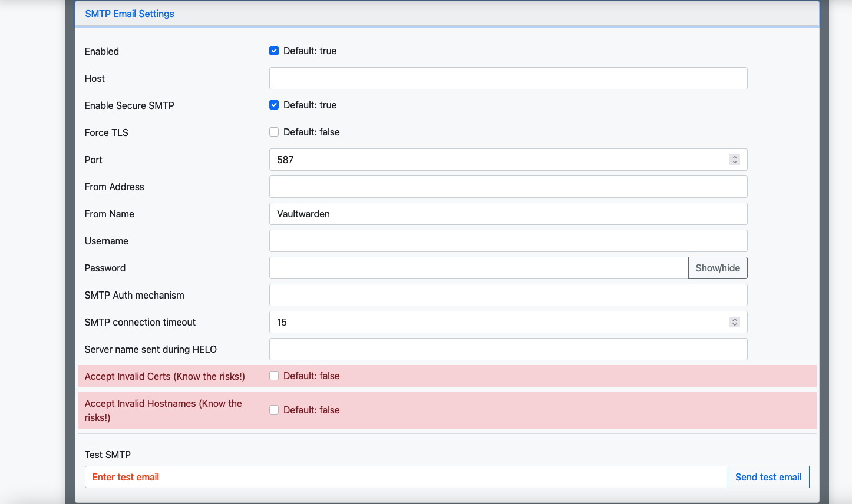
Task: Click the 'From Address' label
Action: (114, 187)
